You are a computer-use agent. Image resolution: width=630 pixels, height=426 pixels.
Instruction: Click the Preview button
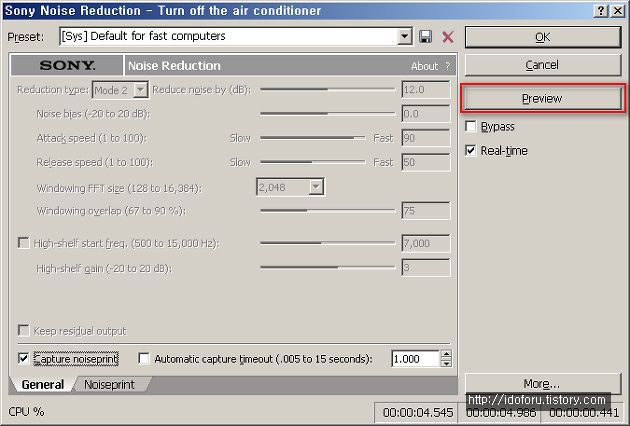tap(543, 98)
